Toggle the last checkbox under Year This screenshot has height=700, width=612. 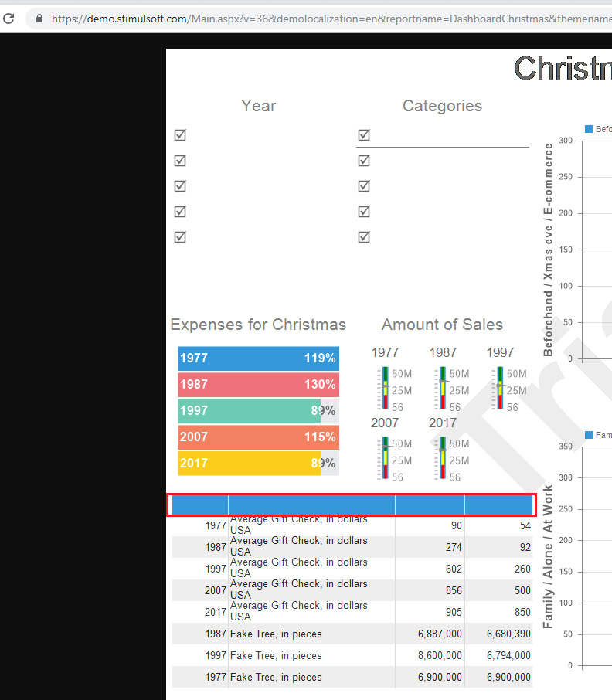click(180, 236)
